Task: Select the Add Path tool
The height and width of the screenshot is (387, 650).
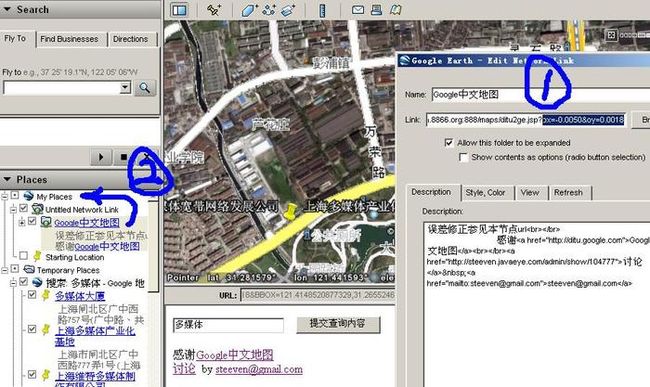Action: 269,10
